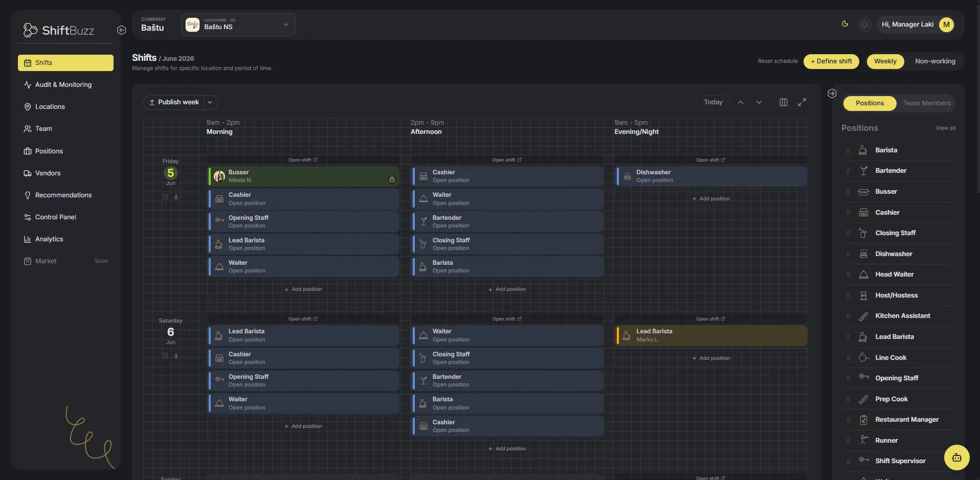980x480 pixels.
Task: Click the Dishwasher open position on Friday
Action: [x=711, y=176]
